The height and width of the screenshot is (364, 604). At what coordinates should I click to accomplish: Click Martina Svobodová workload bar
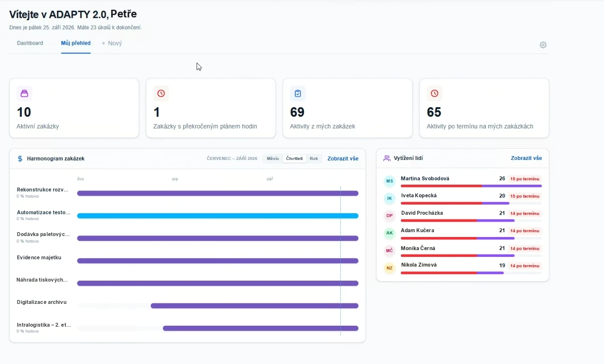point(471,186)
